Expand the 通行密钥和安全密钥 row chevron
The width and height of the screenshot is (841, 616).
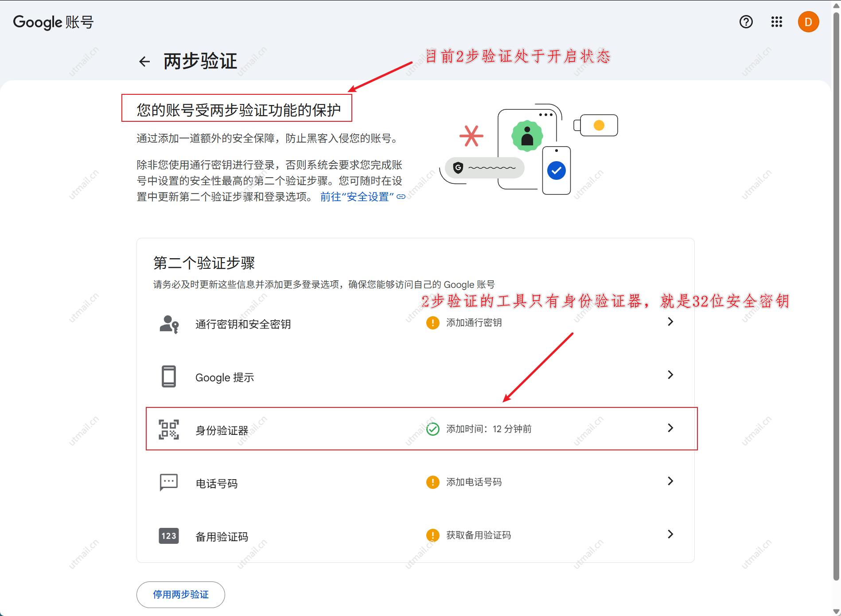pyautogui.click(x=670, y=322)
